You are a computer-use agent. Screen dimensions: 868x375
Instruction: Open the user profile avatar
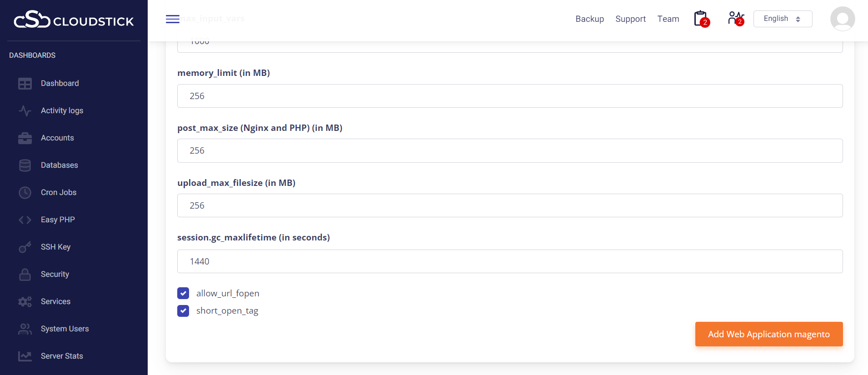coord(842,19)
